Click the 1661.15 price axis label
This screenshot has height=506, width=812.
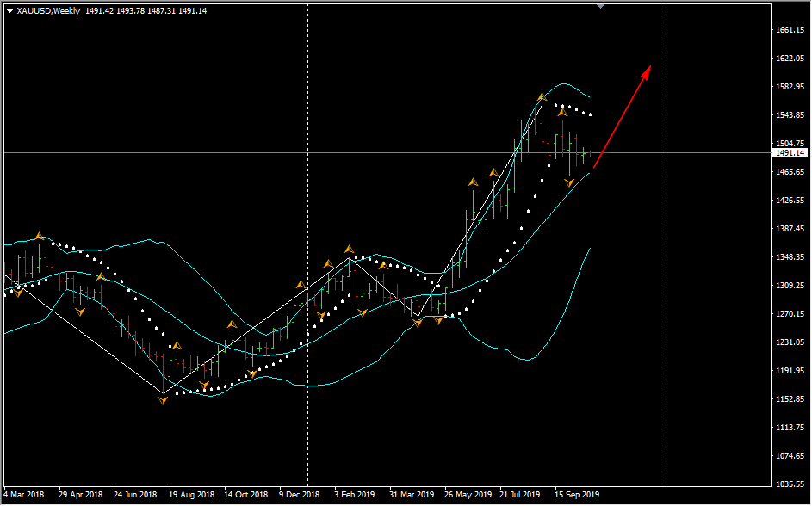pos(790,30)
